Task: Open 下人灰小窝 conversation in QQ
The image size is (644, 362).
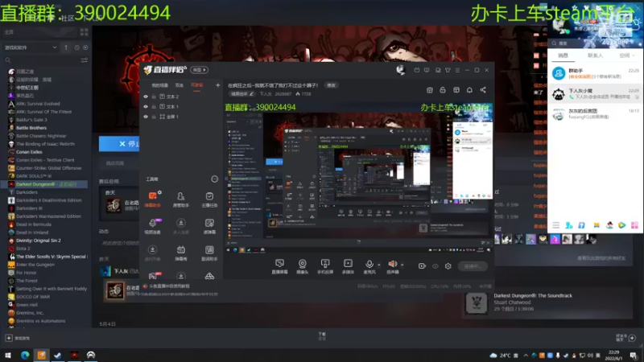Action: pyautogui.click(x=595, y=93)
